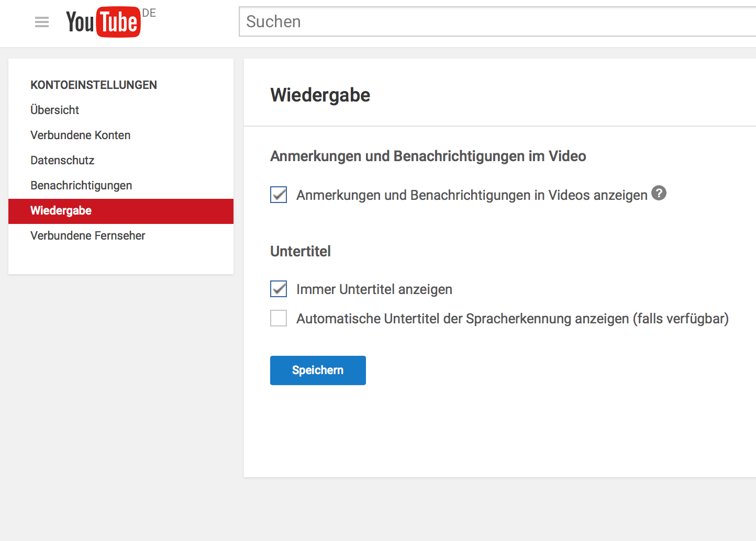The height and width of the screenshot is (541, 756).
Task: Click the DE country code by logo
Action: click(149, 13)
